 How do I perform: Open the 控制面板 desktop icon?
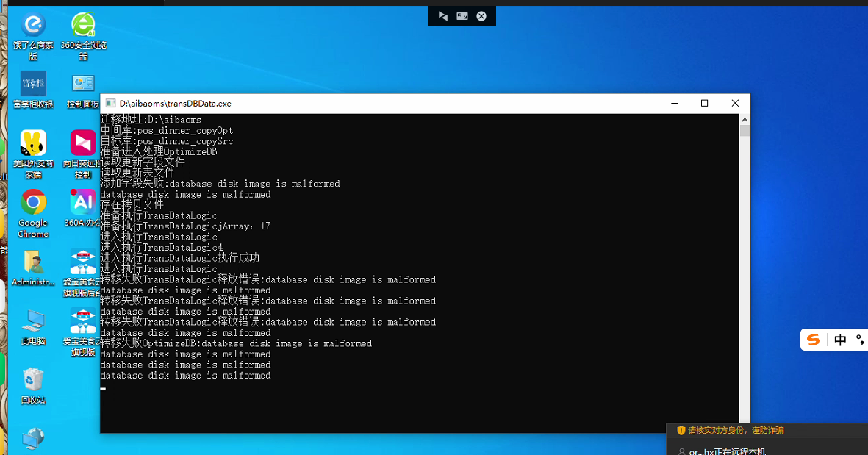pos(83,84)
